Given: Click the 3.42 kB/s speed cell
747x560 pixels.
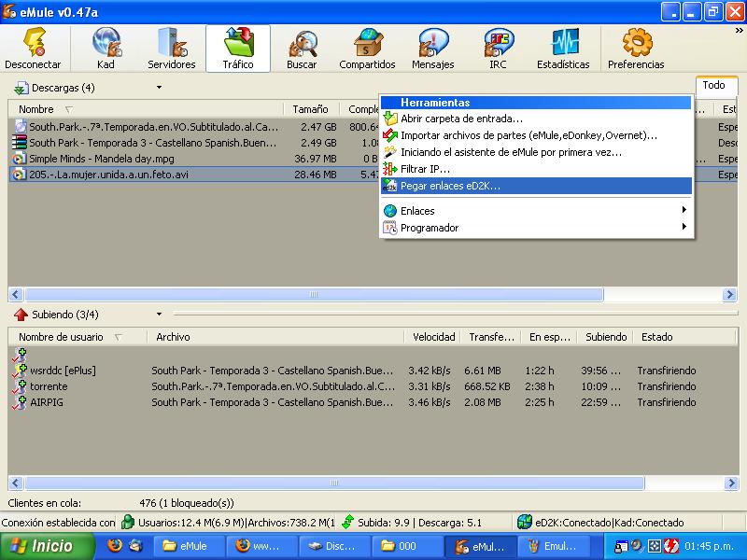Looking at the screenshot, I should [x=430, y=371].
